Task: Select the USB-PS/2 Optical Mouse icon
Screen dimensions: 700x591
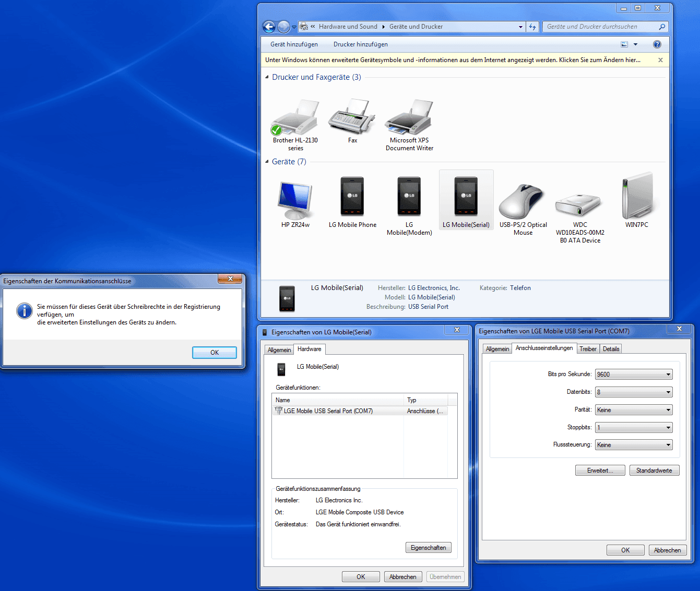Action: coord(523,209)
